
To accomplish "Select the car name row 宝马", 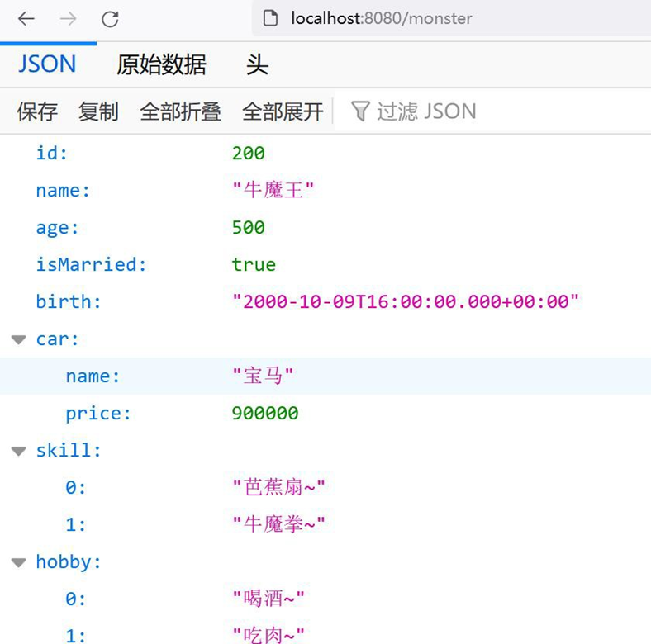I will pyautogui.click(x=263, y=376).
